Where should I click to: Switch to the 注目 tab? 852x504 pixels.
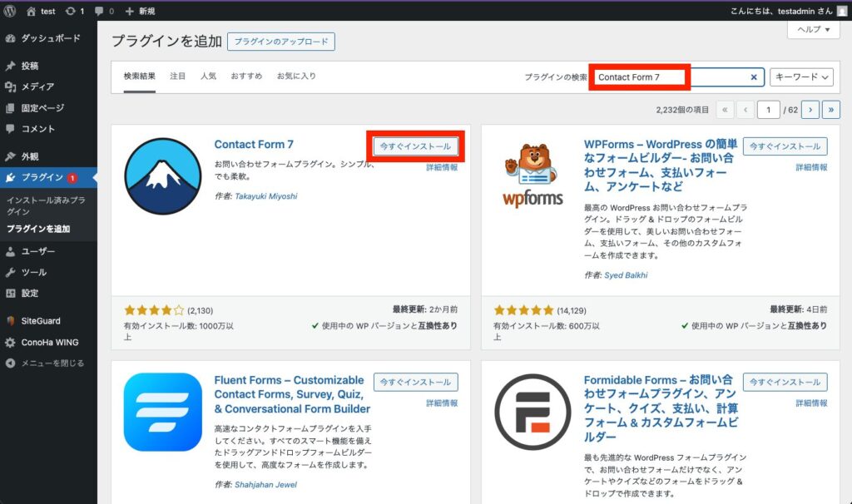pos(178,76)
